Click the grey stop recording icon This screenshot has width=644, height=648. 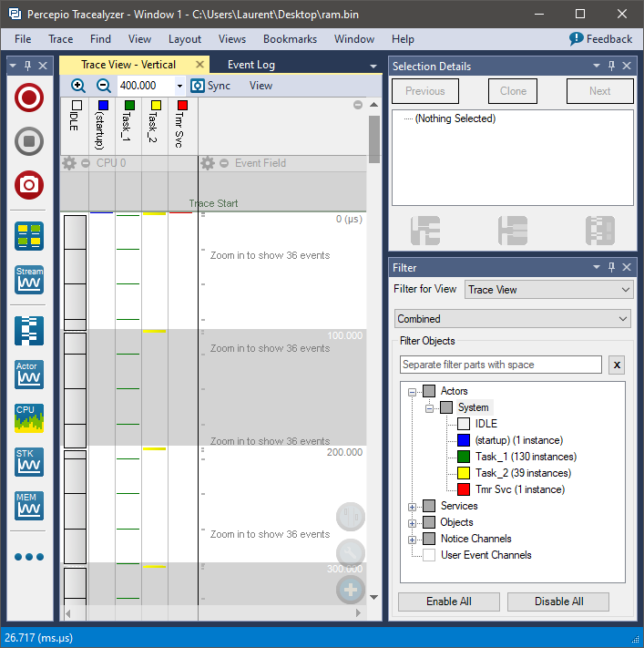coord(29,141)
